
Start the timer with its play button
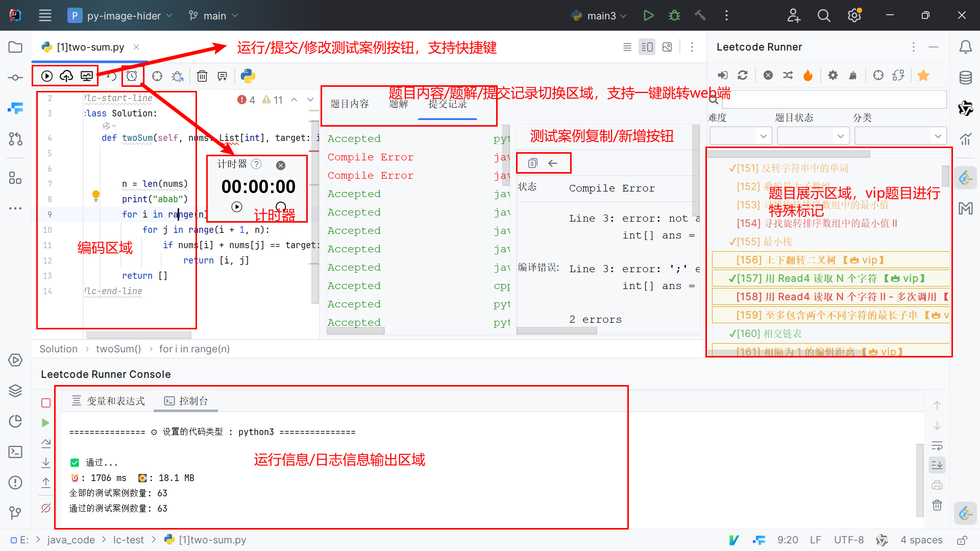(237, 207)
